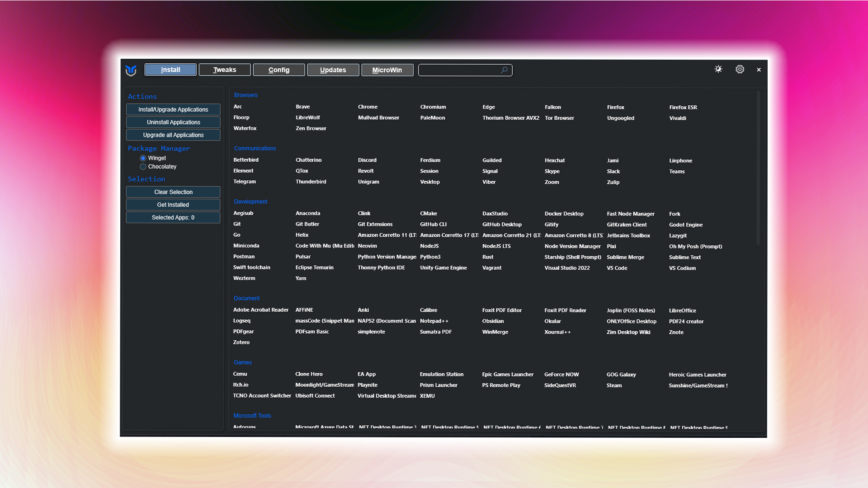Image resolution: width=868 pixels, height=488 pixels.
Task: Select NodeJS LTS entry
Action: [496, 246]
